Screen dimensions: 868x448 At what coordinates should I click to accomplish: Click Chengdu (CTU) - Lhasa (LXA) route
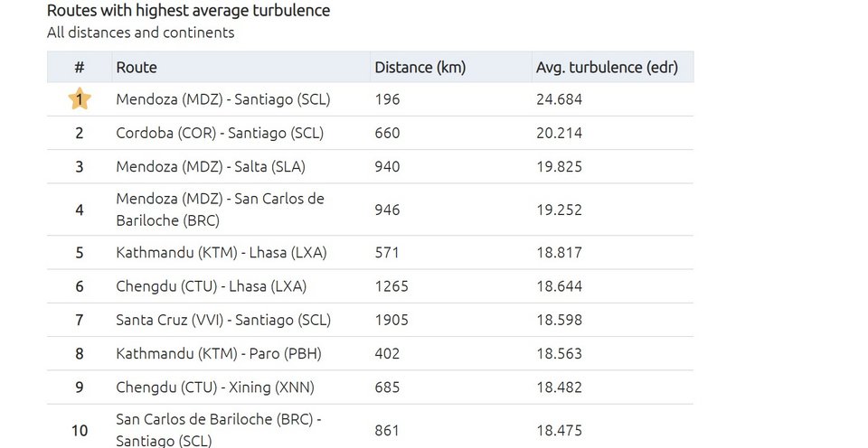(211, 286)
